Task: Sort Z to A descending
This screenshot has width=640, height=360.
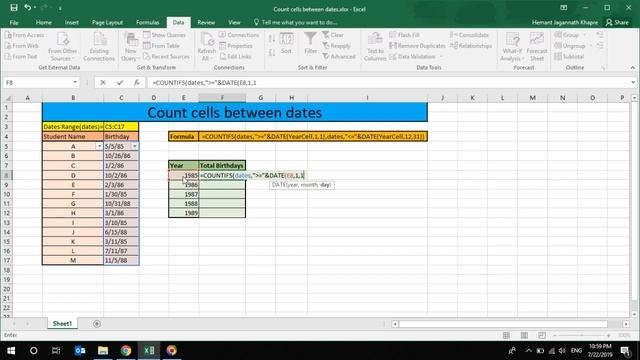Action: point(272,53)
